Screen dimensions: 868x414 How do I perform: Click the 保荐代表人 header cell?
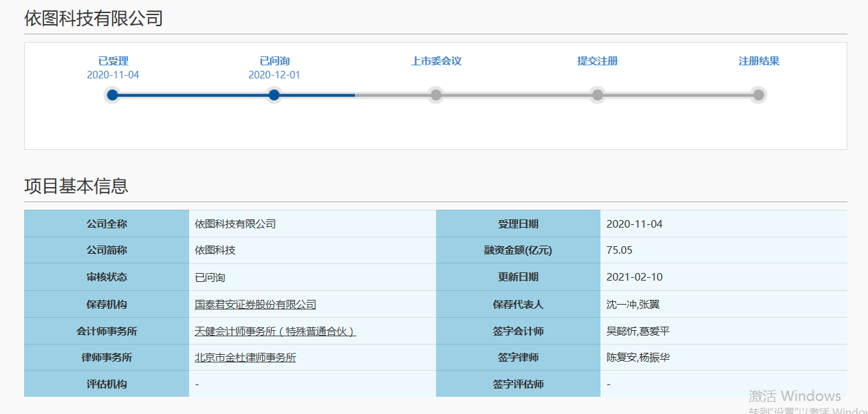tap(519, 305)
